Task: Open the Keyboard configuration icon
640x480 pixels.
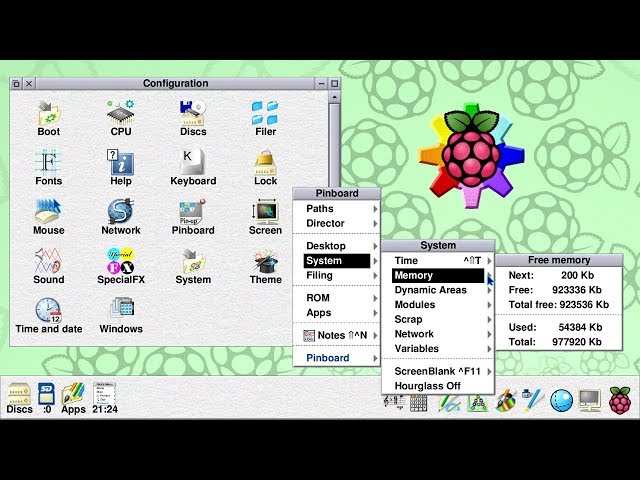Action: (193, 168)
